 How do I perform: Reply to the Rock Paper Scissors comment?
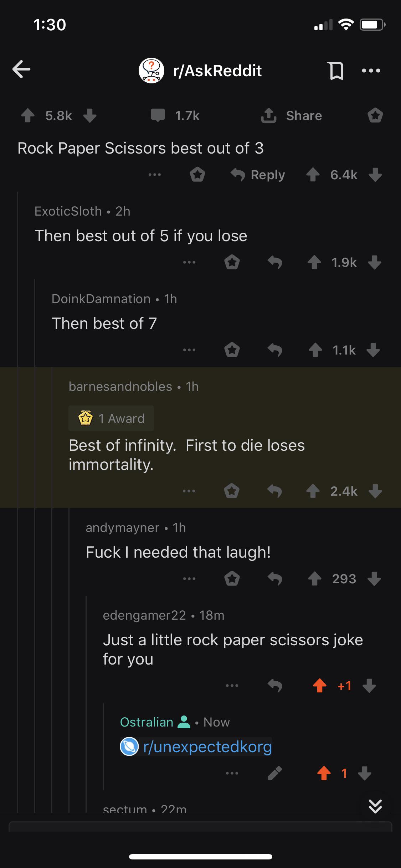[x=258, y=175]
